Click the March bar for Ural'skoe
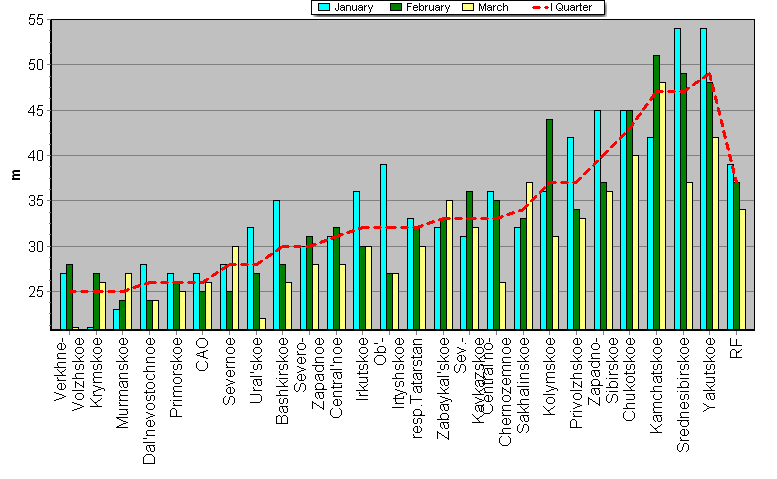This screenshot has width=777, height=479. (x=262, y=324)
